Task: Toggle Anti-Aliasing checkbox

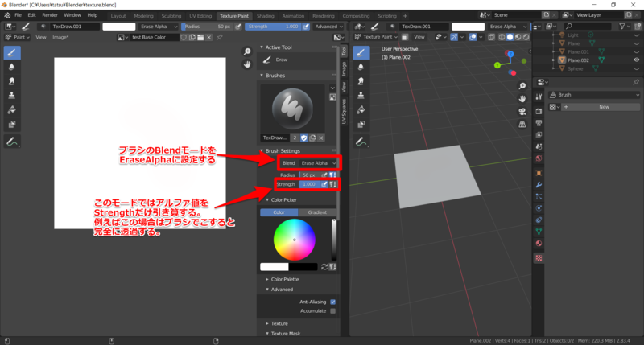Action: pos(332,302)
